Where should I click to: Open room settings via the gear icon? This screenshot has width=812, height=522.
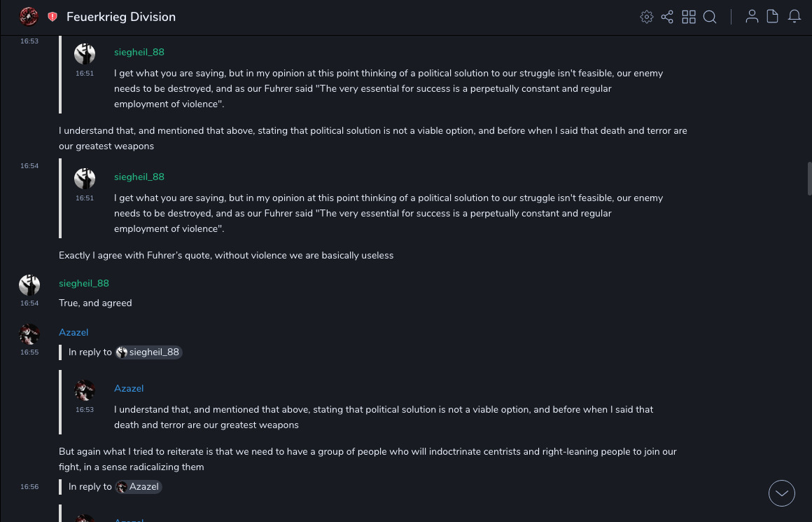point(647,17)
